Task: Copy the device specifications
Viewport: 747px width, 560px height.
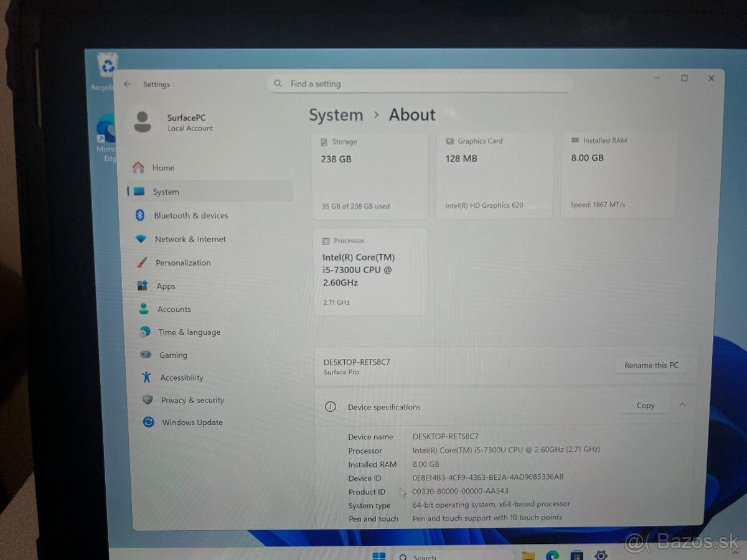Action: coord(645,405)
